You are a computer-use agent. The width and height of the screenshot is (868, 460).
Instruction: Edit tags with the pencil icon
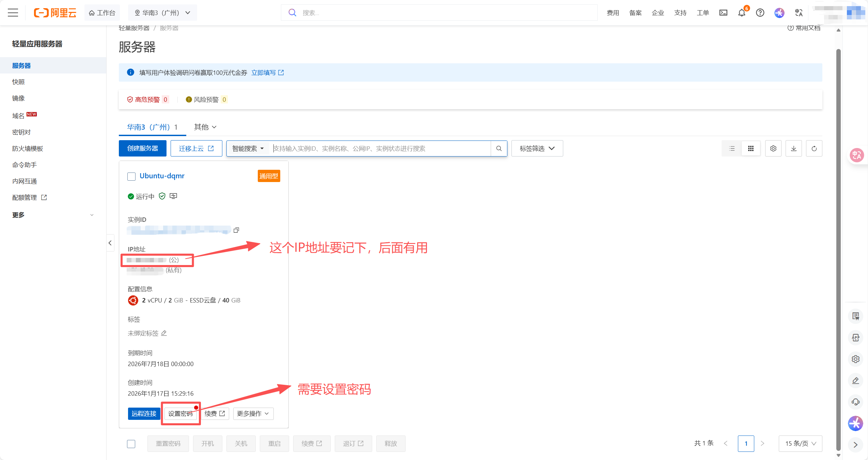[x=164, y=333]
